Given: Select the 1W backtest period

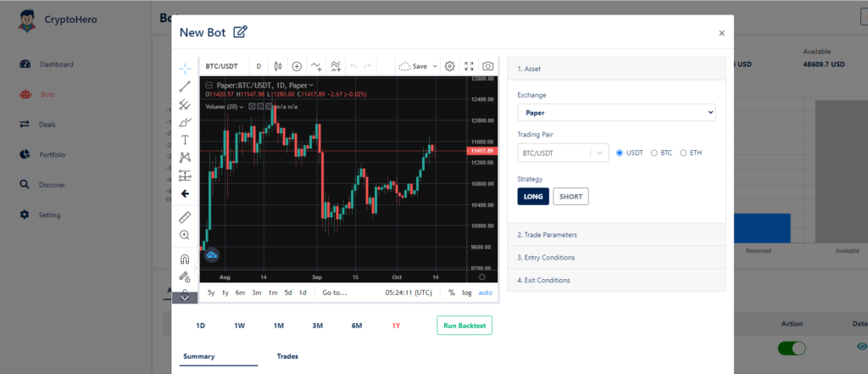Looking at the screenshot, I should pos(239,326).
